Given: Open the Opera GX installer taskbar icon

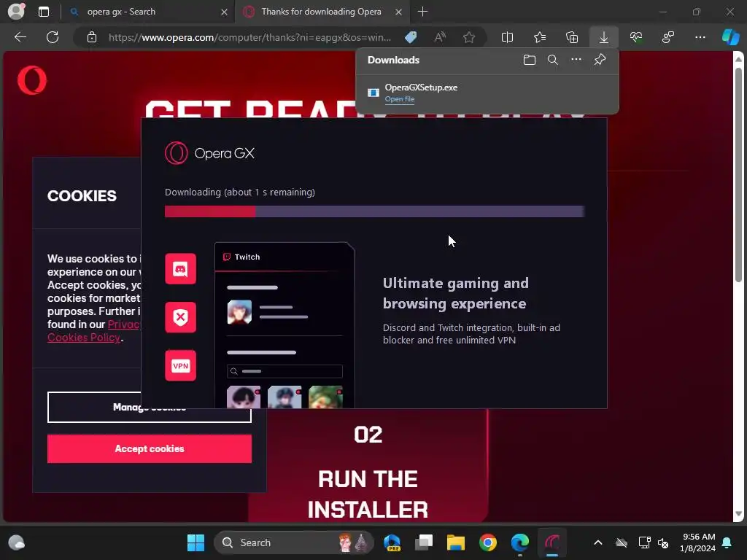Looking at the screenshot, I should (552, 542).
